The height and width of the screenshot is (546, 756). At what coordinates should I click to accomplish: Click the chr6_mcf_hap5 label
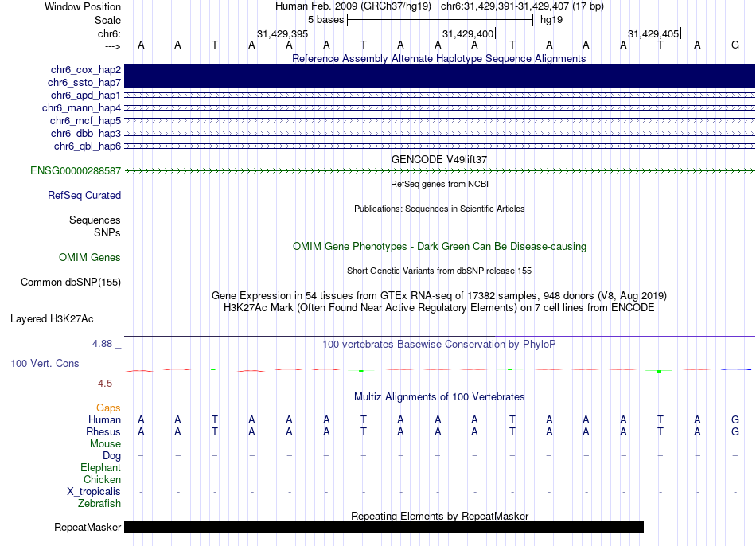tap(85, 121)
